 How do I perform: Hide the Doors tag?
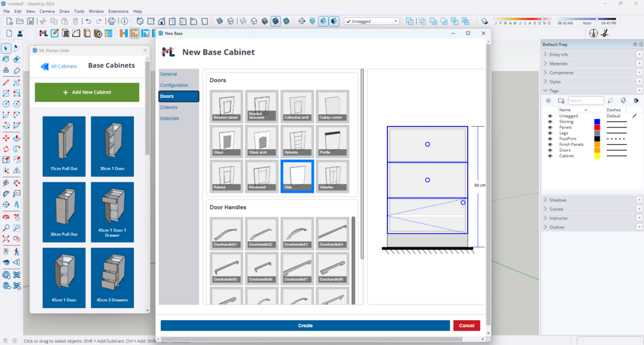550,150
